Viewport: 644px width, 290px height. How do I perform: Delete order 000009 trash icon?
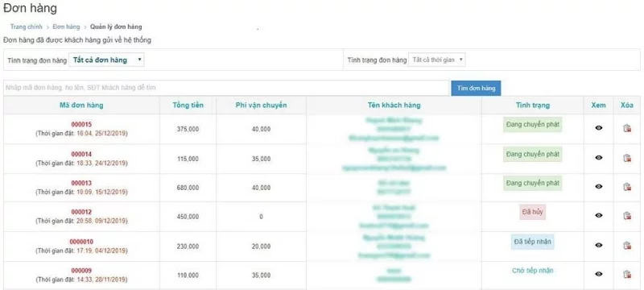tap(627, 274)
